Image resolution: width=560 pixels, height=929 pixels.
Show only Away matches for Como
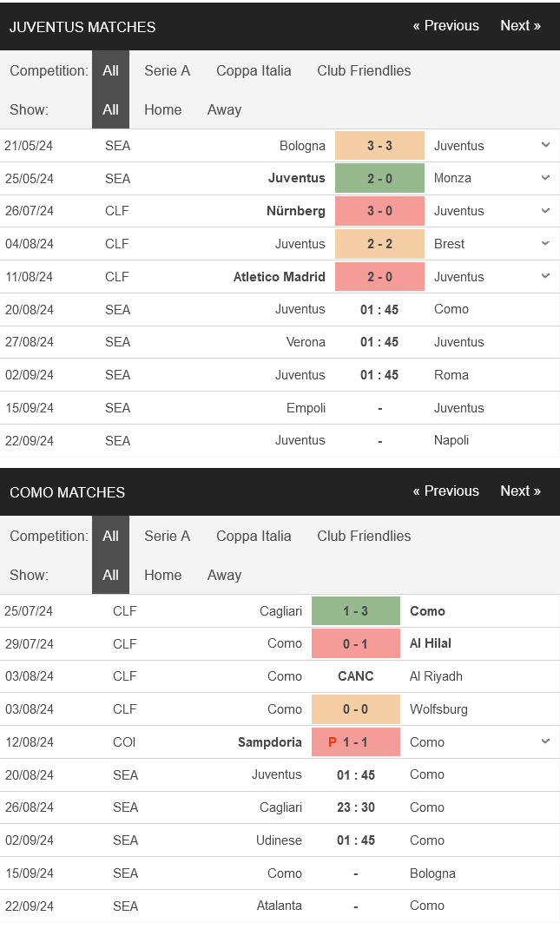tap(224, 575)
